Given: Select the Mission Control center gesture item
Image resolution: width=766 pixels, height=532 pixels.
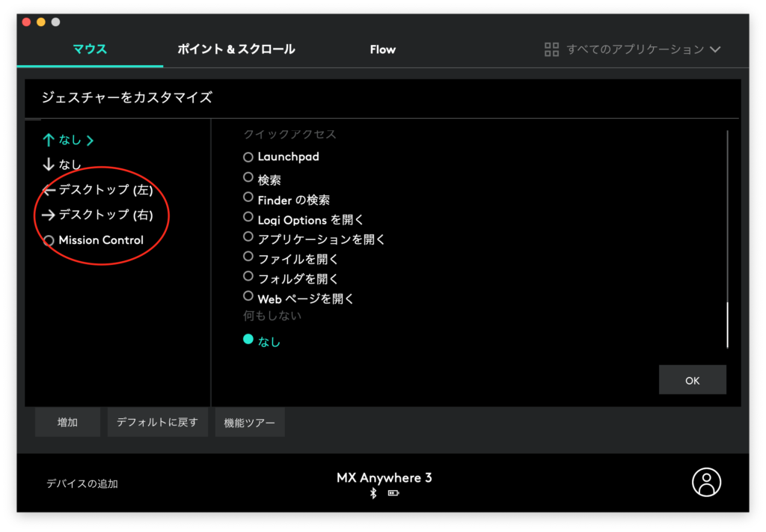Looking at the screenshot, I should click(x=100, y=240).
